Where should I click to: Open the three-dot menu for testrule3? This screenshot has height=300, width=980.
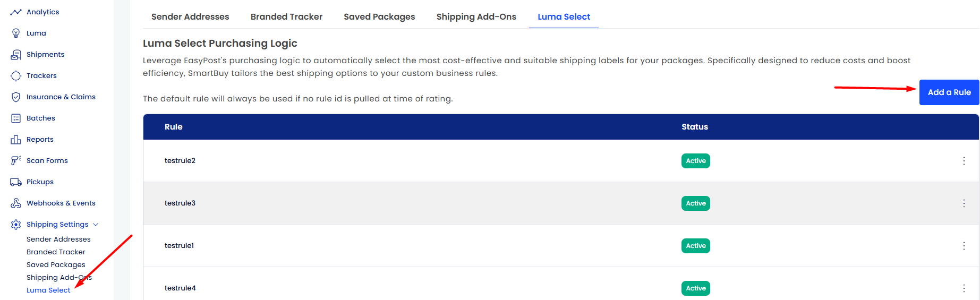point(964,203)
